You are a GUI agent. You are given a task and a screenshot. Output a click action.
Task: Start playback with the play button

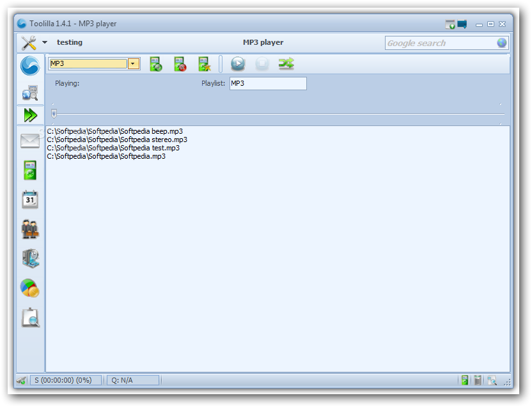(238, 64)
